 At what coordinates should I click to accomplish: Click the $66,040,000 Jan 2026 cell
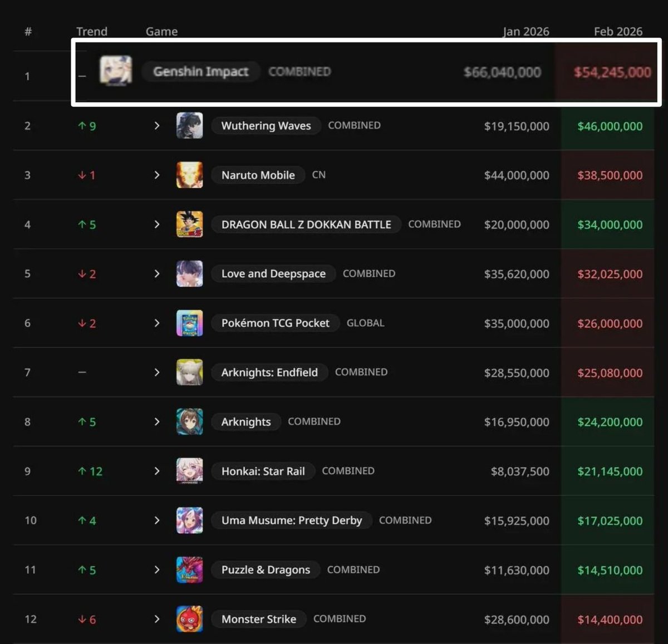tap(502, 72)
